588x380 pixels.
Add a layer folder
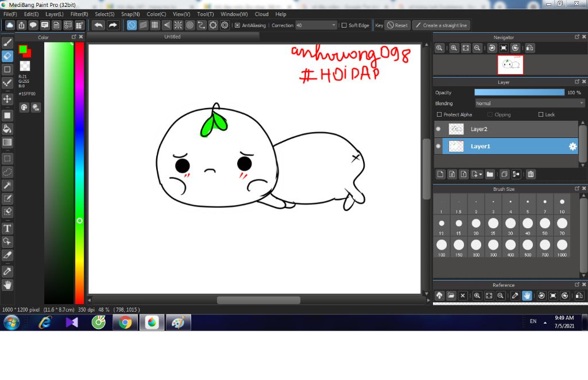[x=490, y=174]
